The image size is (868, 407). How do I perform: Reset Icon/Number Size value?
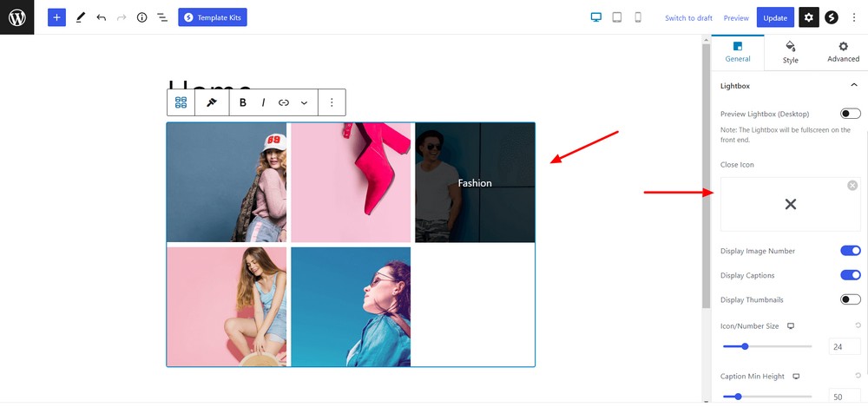click(x=858, y=325)
